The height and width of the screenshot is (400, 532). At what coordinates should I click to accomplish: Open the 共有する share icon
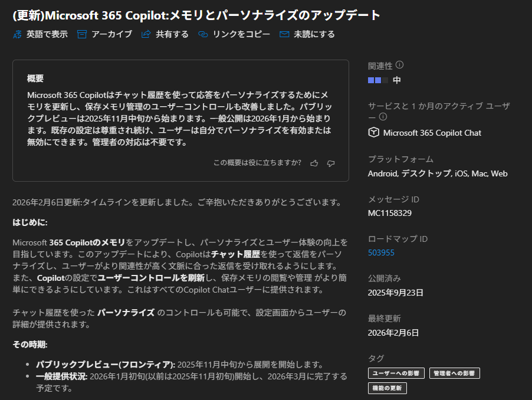146,34
